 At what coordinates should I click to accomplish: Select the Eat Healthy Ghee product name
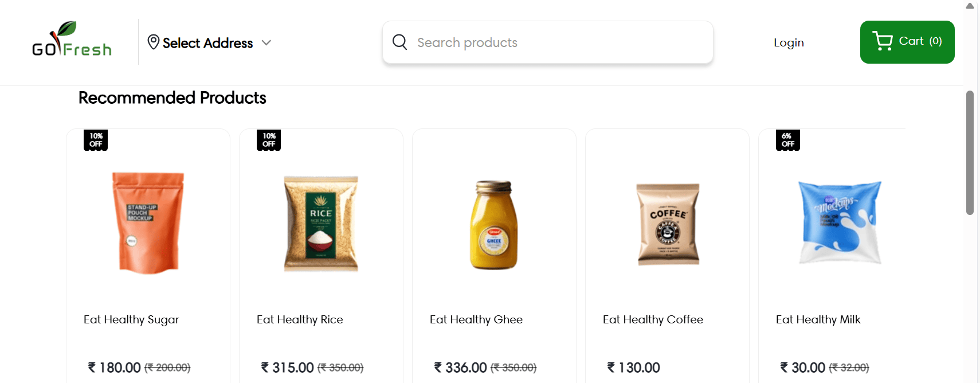click(476, 319)
